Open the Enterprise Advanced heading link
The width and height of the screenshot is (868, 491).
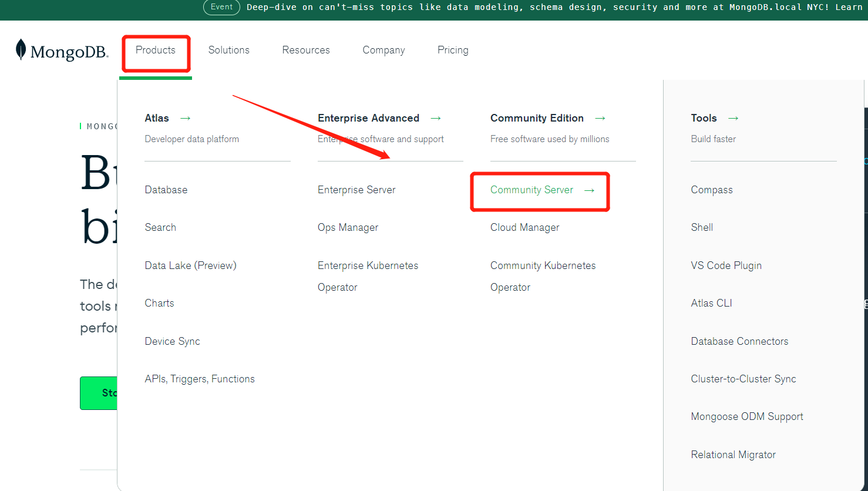point(368,118)
